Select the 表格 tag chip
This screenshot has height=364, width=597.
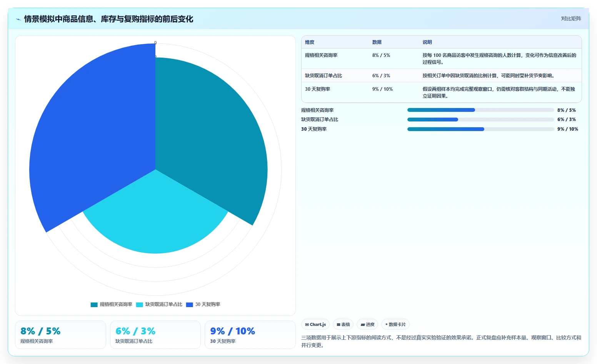pos(343,324)
